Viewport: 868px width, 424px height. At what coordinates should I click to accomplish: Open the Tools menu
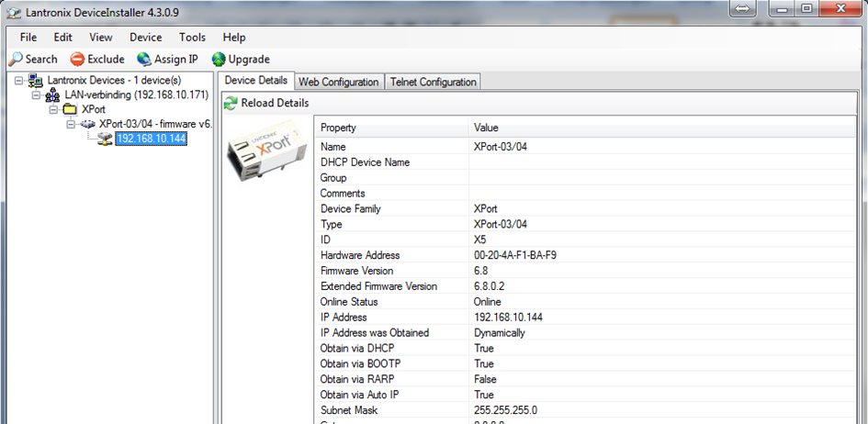tap(192, 38)
